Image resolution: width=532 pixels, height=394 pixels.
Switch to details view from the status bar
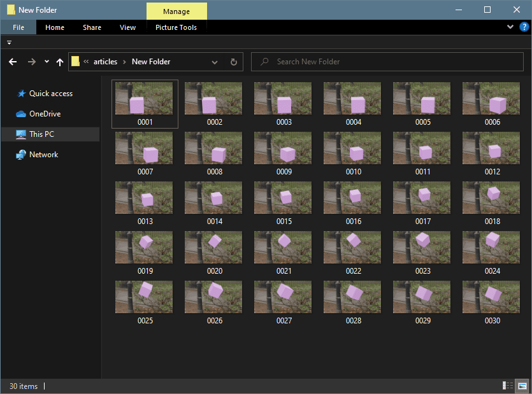coord(507,386)
